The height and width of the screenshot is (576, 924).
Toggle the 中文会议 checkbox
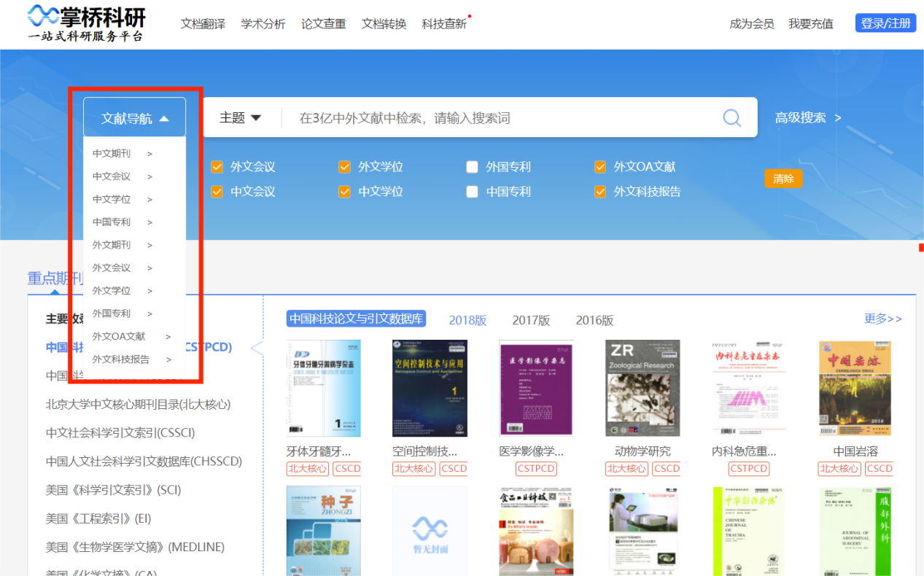tap(217, 192)
